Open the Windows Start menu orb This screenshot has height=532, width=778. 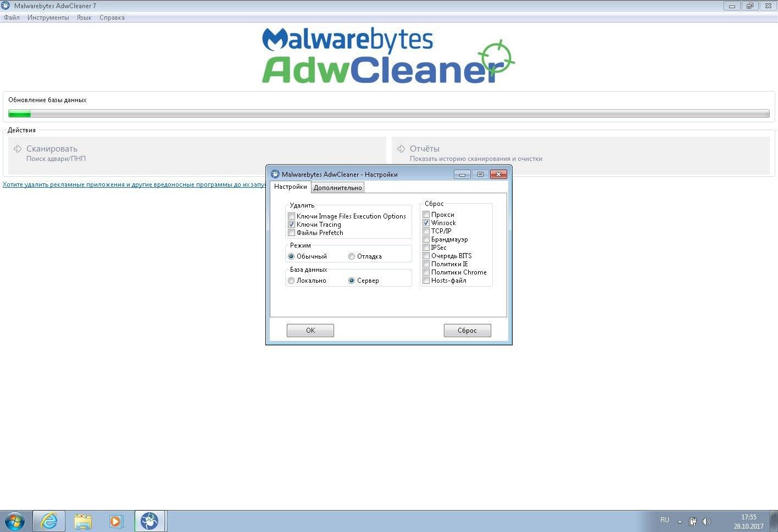[15, 520]
